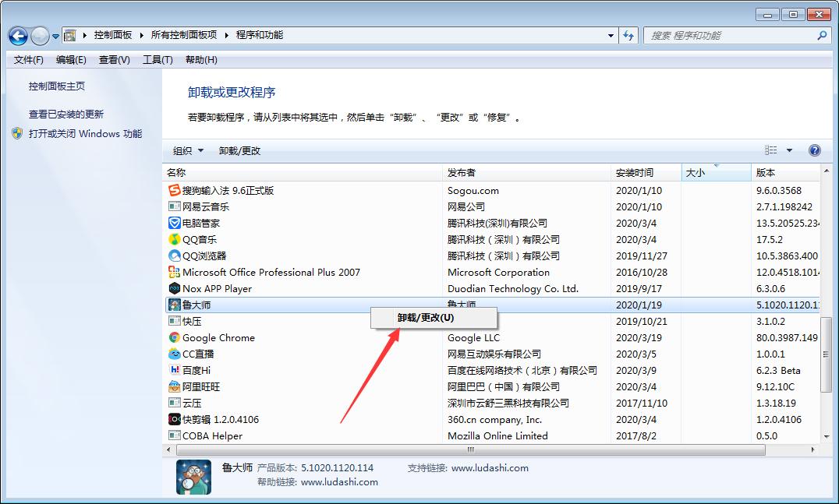Select the Google LLC publisher cell
839x504 pixels.
(x=473, y=338)
